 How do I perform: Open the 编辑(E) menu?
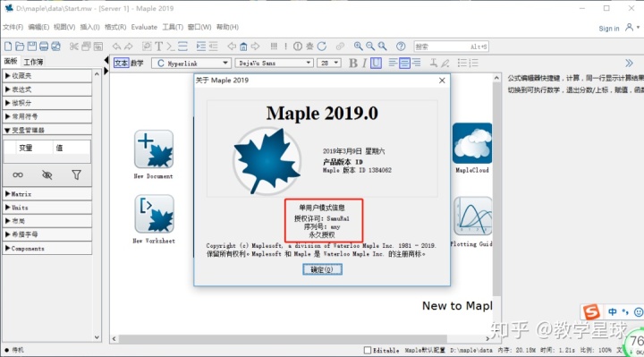38,27
